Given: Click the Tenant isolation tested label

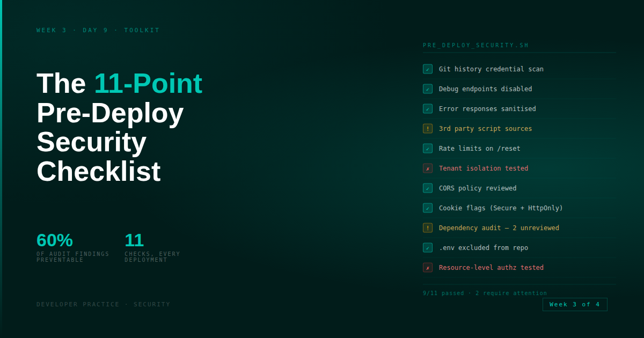Looking at the screenshot, I should pyautogui.click(x=484, y=168).
